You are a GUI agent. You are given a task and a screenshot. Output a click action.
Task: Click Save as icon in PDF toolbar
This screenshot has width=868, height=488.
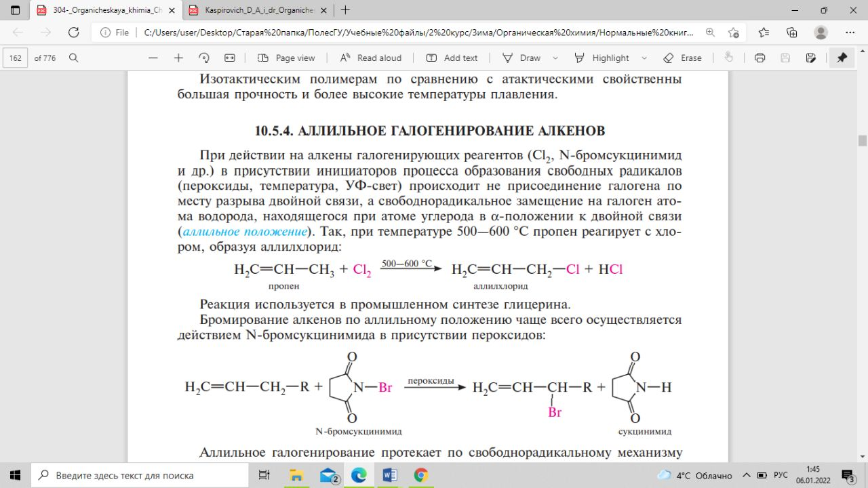click(x=811, y=58)
